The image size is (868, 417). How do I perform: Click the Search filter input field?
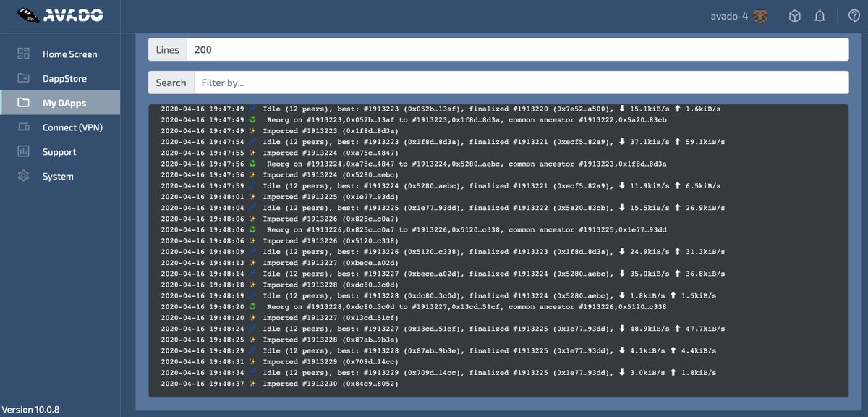coord(520,83)
